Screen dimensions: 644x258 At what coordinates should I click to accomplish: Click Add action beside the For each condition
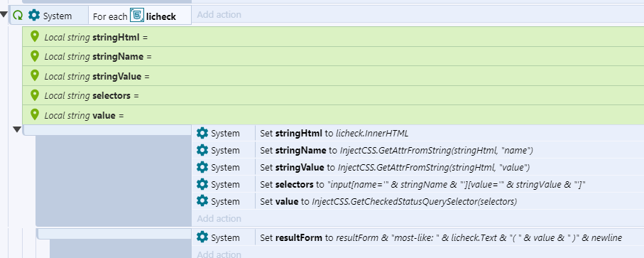click(x=219, y=15)
